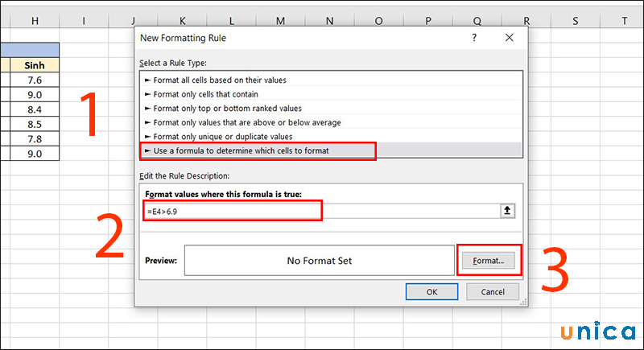Select 'Format only unique or duplicate values'
This screenshot has height=350, width=644.
(224, 136)
